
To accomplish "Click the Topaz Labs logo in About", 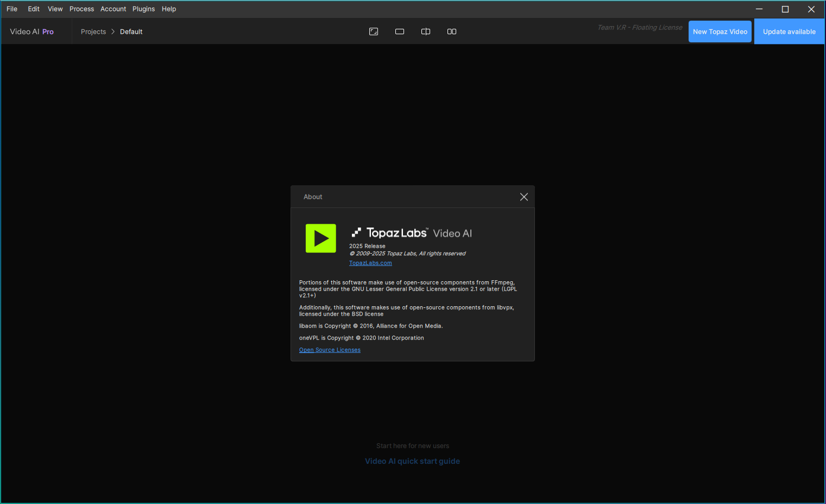I will pos(389,233).
